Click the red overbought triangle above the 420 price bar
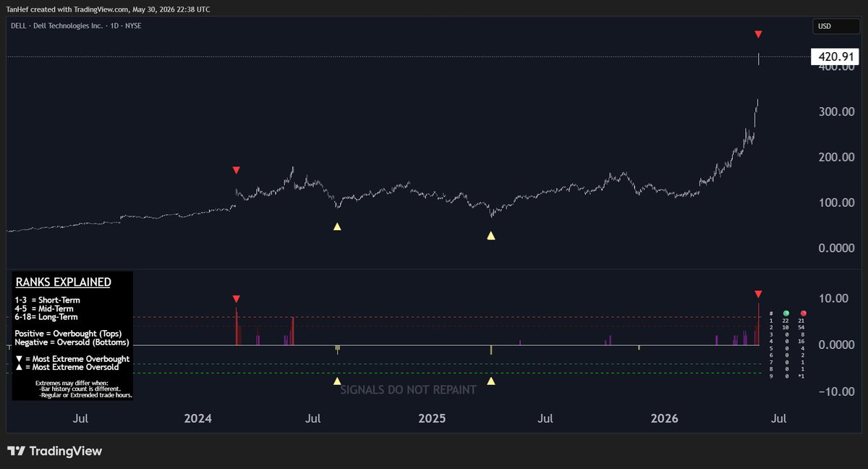This screenshot has width=868, height=469. [x=758, y=34]
